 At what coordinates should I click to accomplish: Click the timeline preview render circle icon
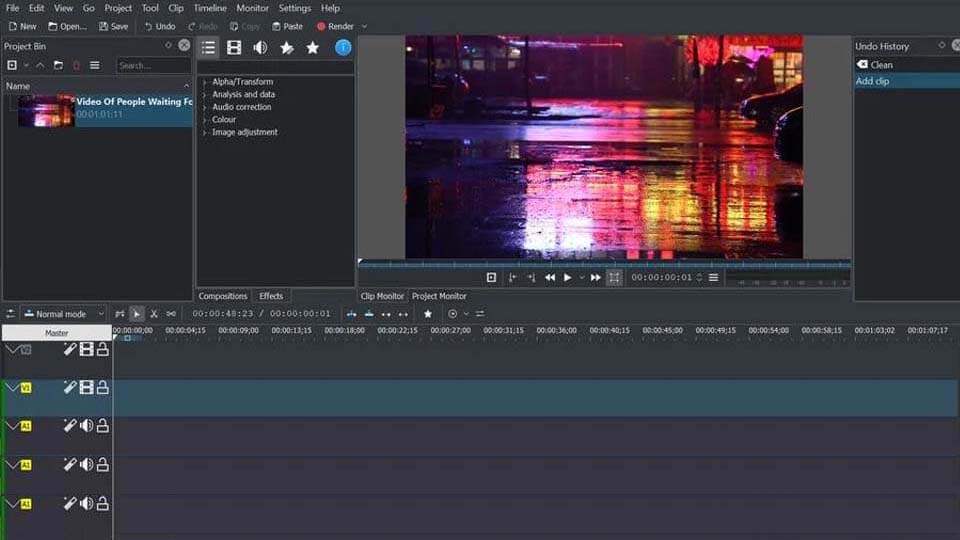coord(452,313)
